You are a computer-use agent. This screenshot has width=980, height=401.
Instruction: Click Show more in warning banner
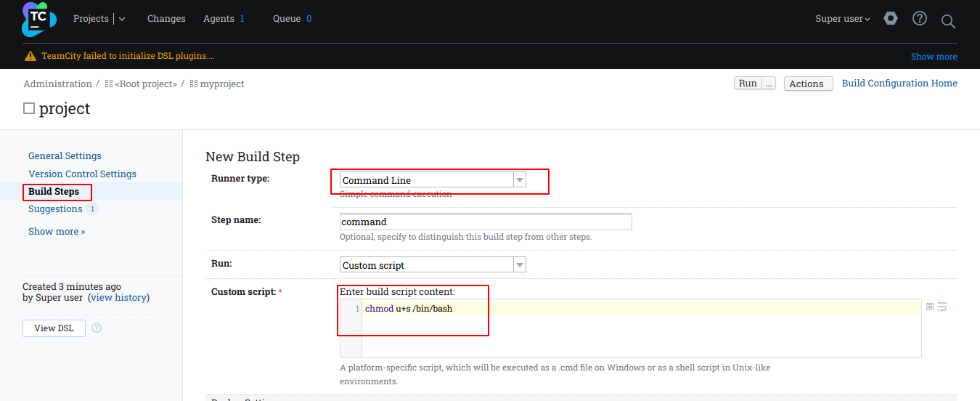pyautogui.click(x=934, y=57)
